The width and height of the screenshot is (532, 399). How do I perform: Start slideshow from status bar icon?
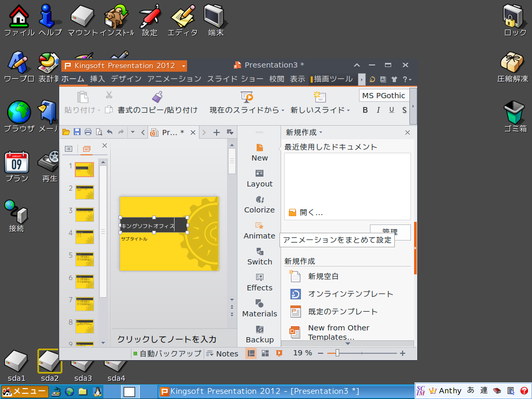pos(279,353)
